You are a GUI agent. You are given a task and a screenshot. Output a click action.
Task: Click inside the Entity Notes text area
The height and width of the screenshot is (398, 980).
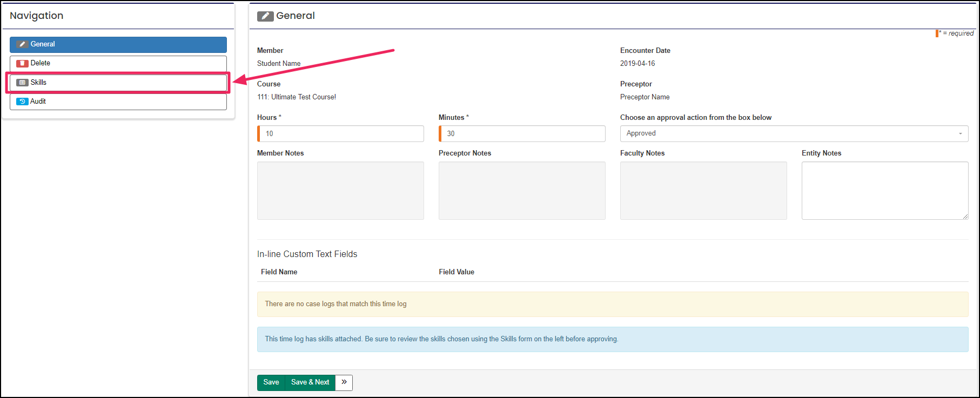click(884, 190)
